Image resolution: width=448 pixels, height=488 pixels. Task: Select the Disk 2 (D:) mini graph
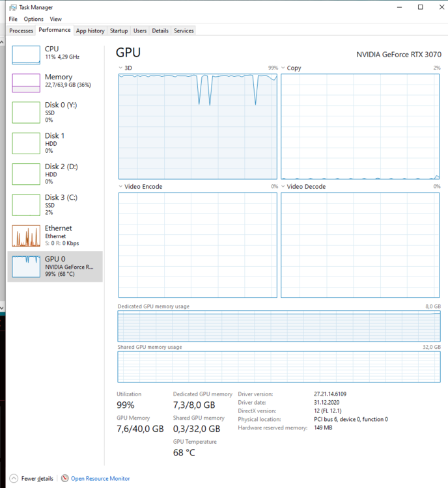(26, 174)
